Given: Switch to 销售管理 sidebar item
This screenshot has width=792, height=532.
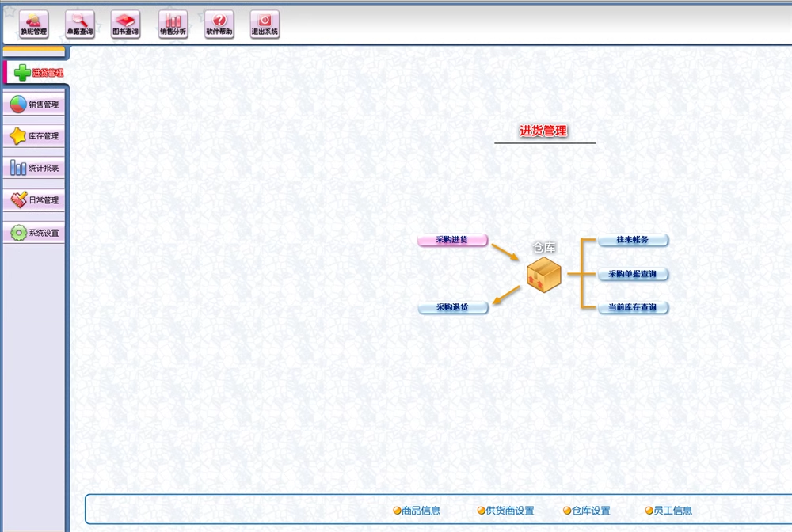Looking at the screenshot, I should (x=34, y=104).
